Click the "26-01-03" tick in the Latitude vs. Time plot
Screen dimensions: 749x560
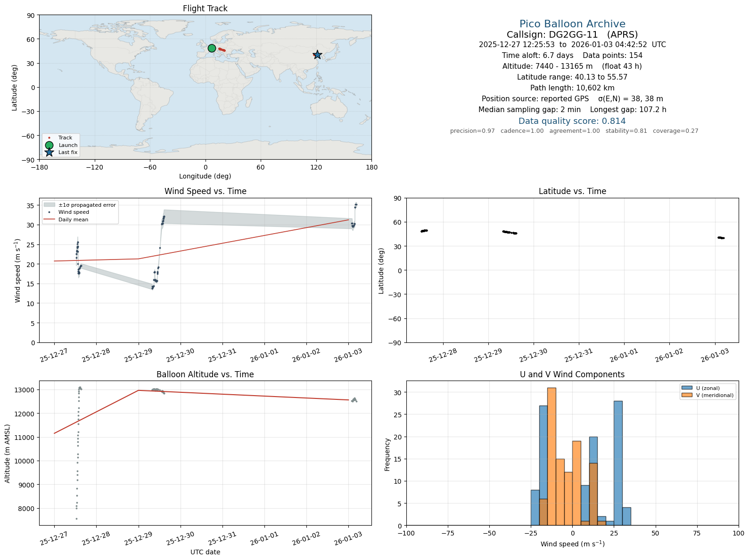714,355
